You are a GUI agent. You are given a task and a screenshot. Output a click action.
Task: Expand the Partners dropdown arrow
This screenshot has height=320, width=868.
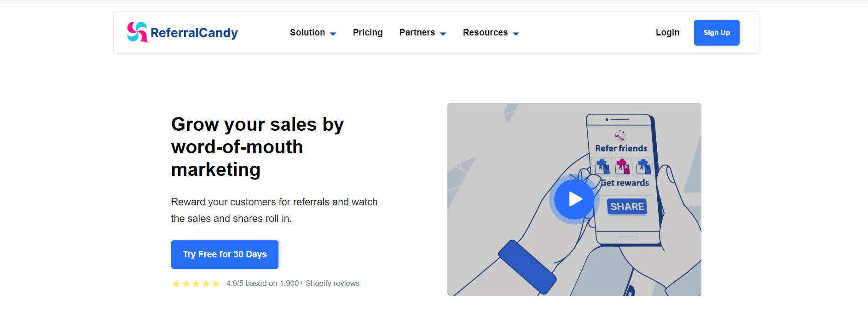point(443,34)
